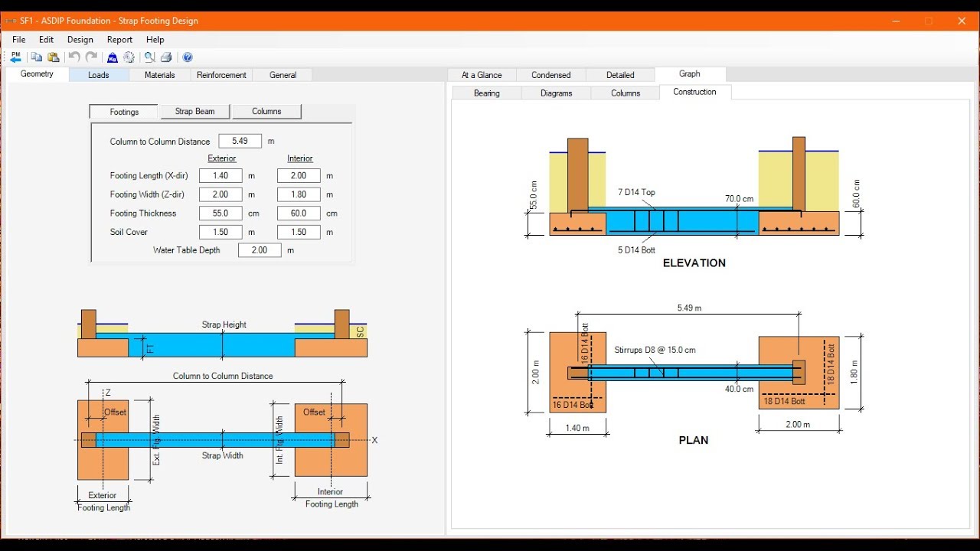Open the Design menu

(x=80, y=39)
